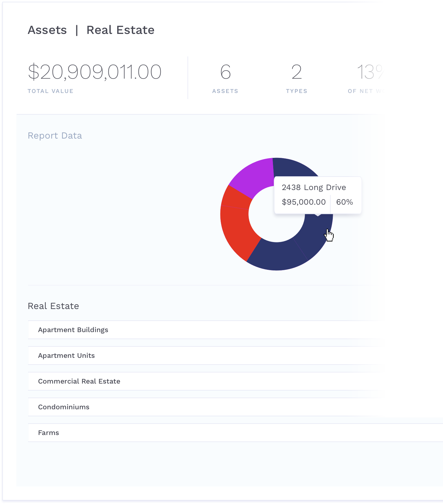Screen dimensions: 443x504
Task: Click the Real Estate page title
Action: (120, 30)
